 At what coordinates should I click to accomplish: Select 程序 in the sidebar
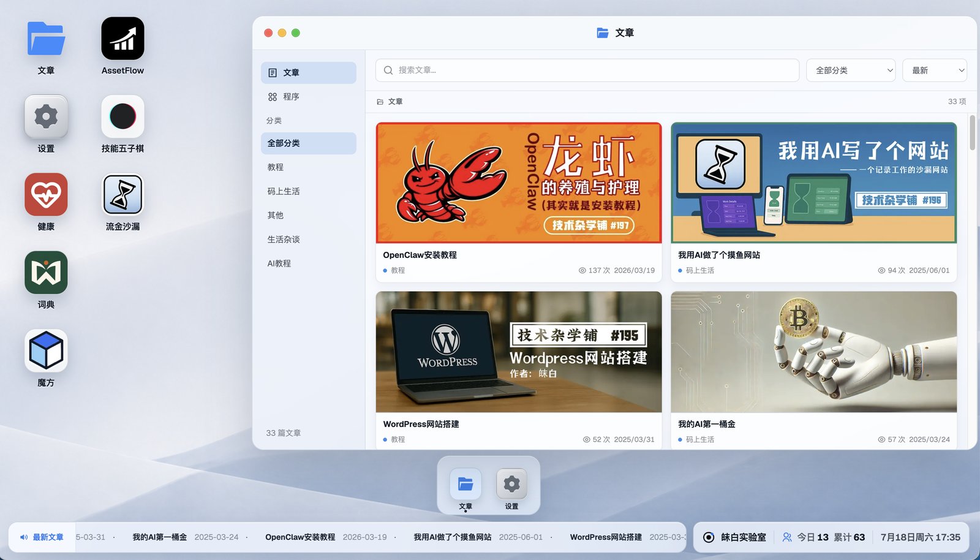(x=308, y=97)
